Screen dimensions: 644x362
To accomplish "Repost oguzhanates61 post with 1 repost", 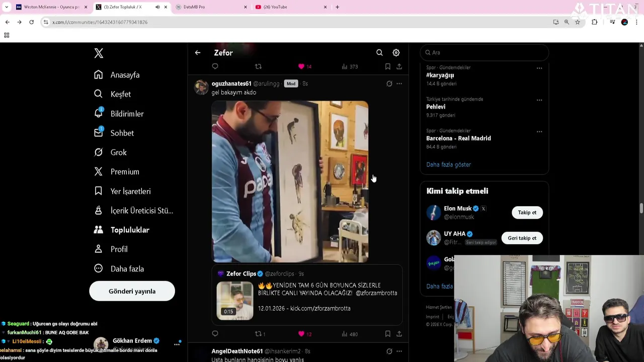I will tap(260, 334).
